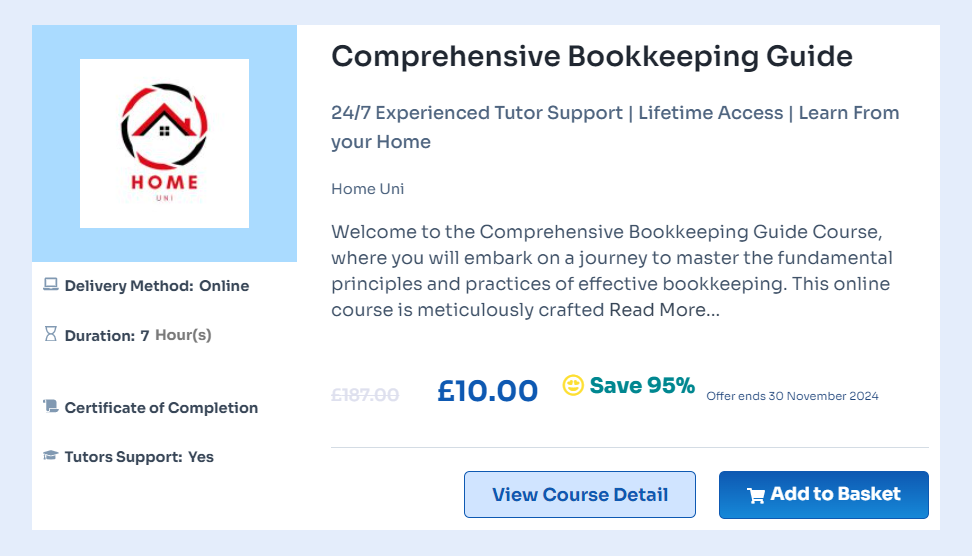Click the Delivery Method Online text
Image resolution: width=972 pixels, height=556 pixels.
point(157,286)
